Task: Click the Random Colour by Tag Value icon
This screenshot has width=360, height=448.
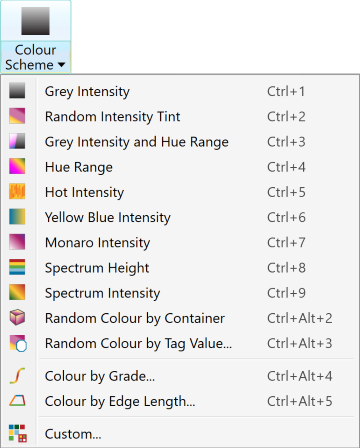Action: (x=18, y=343)
